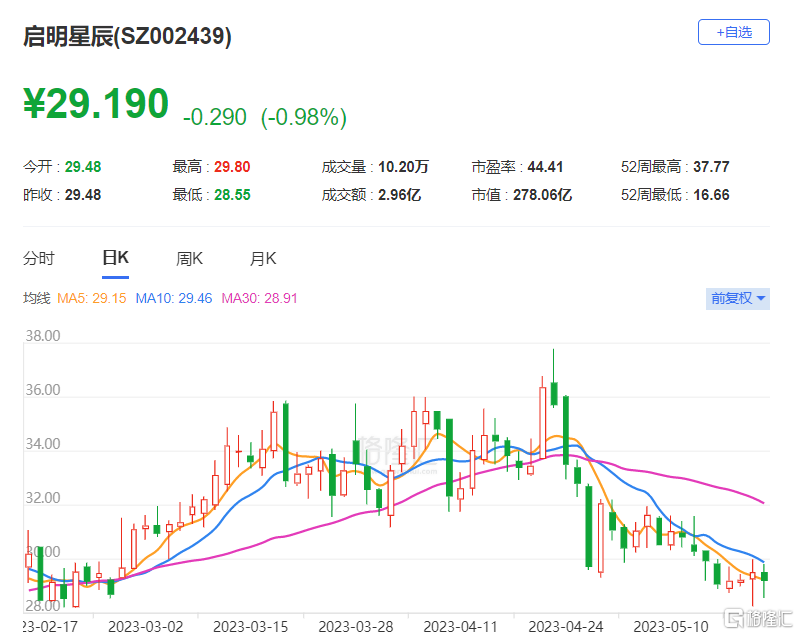
Task: Click the stock title 启明星辰(SZ002439)
Action: pyautogui.click(x=127, y=36)
